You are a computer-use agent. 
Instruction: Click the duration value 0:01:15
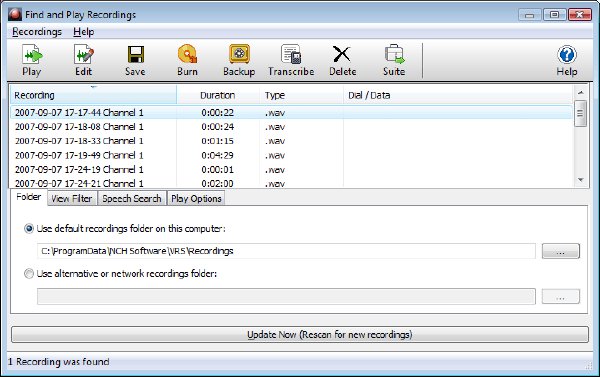(x=217, y=141)
